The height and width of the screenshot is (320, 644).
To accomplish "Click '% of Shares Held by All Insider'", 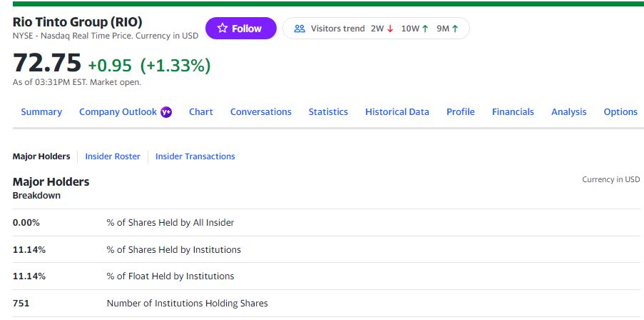I will pos(170,223).
